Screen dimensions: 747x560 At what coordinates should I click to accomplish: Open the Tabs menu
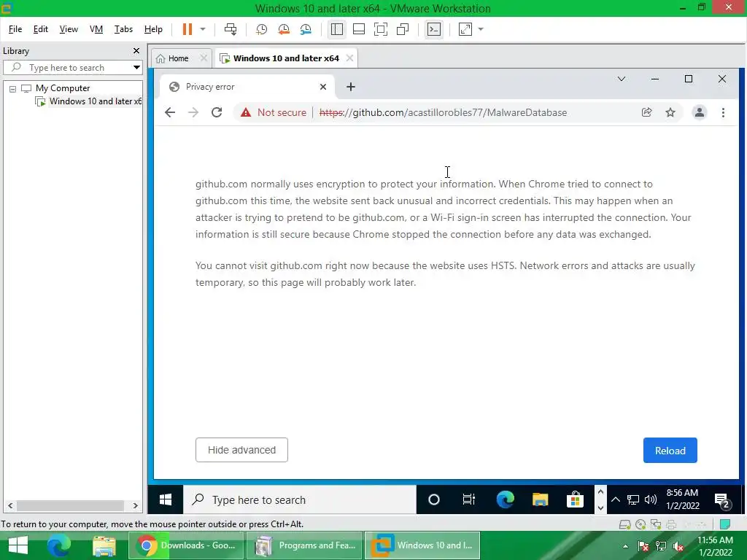123,29
